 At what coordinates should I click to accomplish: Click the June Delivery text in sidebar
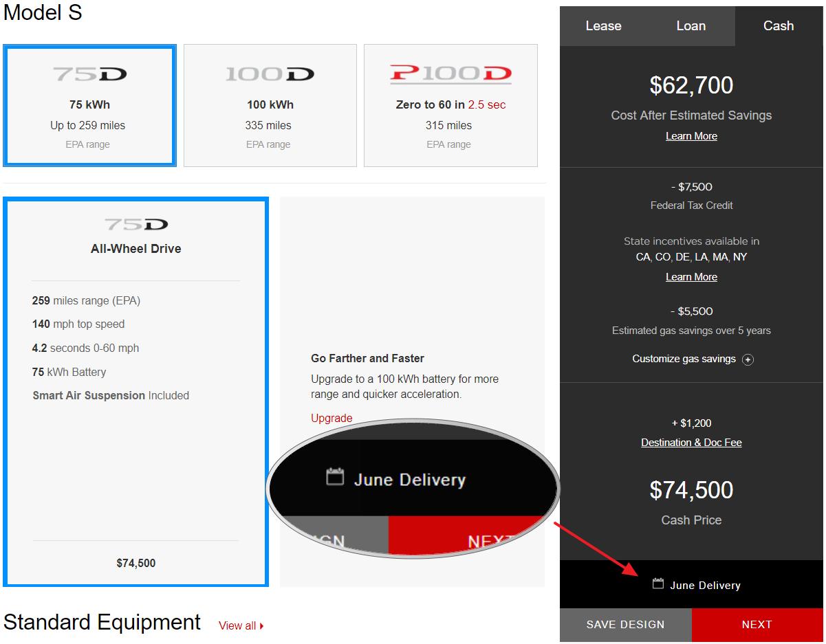point(705,586)
